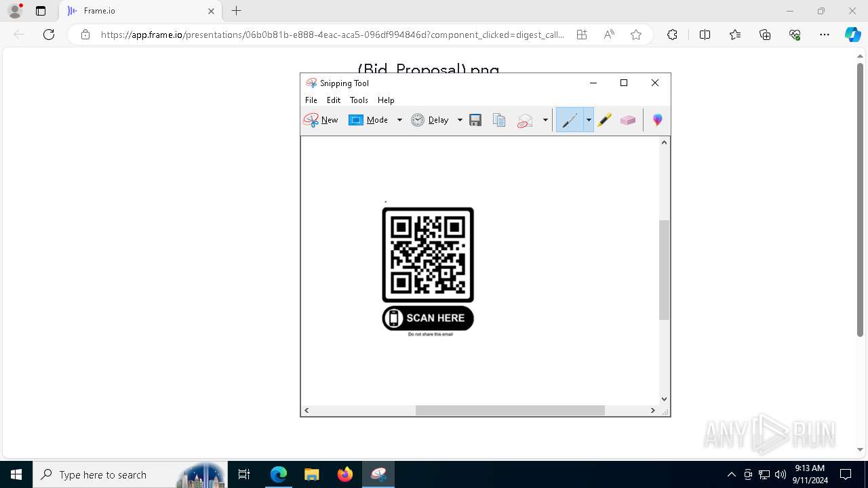This screenshot has width=868, height=488.
Task: Open a new Edge tab
Action: (x=236, y=11)
